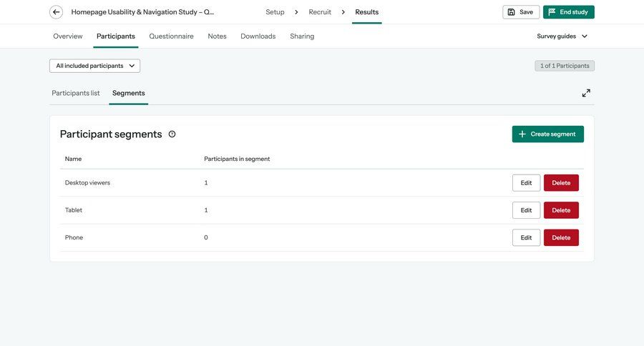644x346 pixels.
Task: Delete the Tablet segment
Action: (x=561, y=210)
